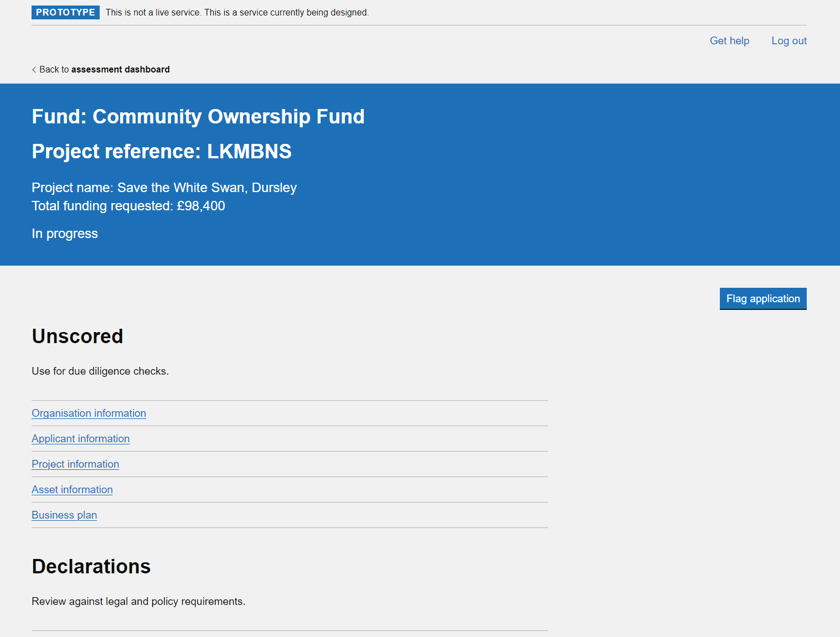Click the Fund: Community Ownership Fund heading
This screenshot has width=840, height=637.
pyautogui.click(x=198, y=117)
